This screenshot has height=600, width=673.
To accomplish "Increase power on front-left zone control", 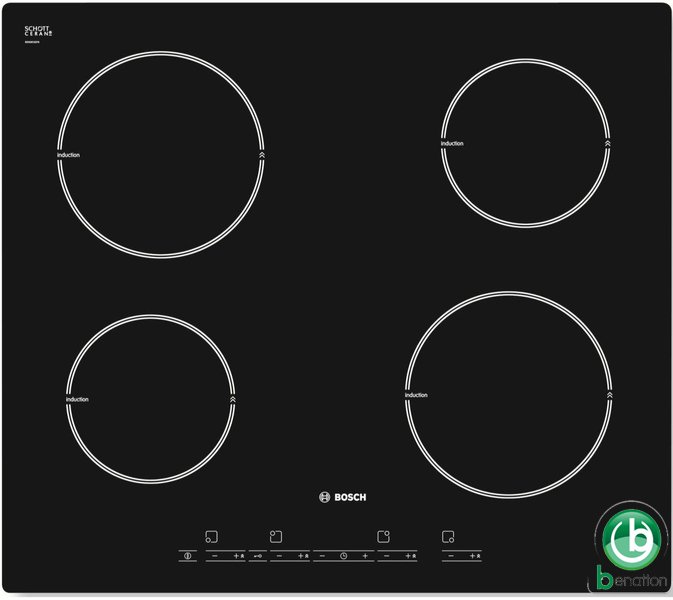I will [236, 555].
